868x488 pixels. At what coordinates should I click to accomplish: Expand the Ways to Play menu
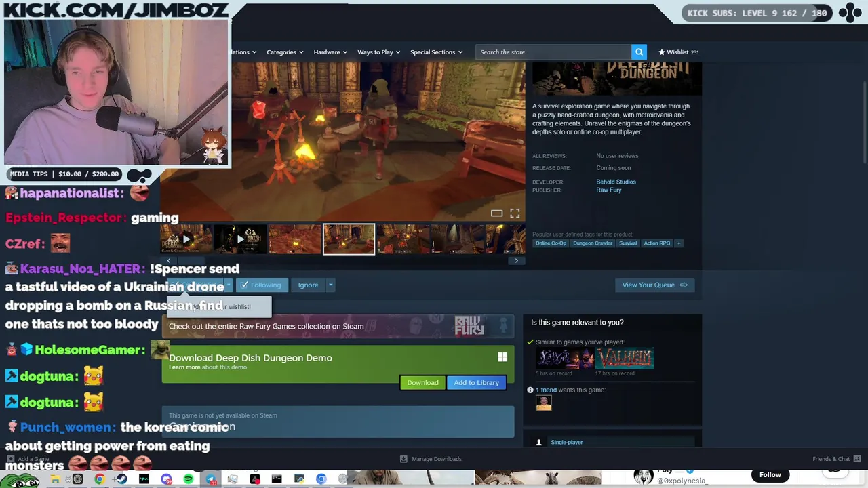click(378, 52)
